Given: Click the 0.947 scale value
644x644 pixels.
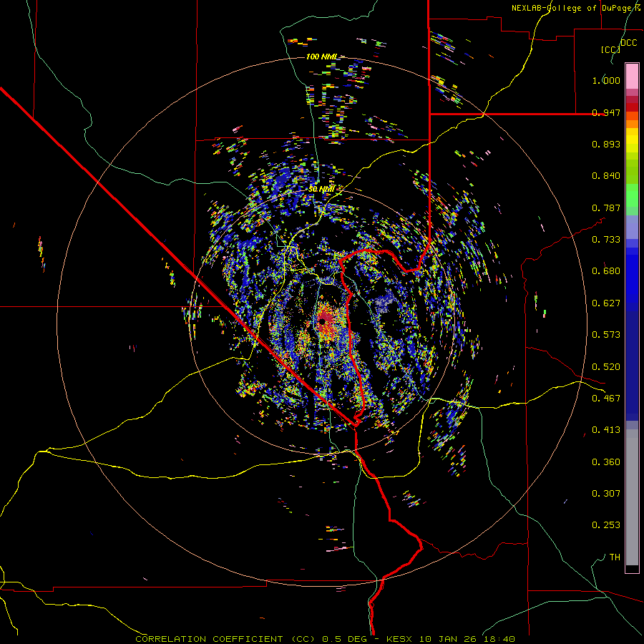Looking at the screenshot, I should (x=606, y=112).
